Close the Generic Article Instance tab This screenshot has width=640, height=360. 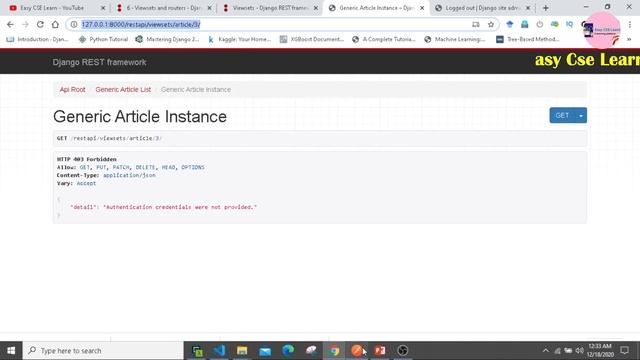[422, 8]
